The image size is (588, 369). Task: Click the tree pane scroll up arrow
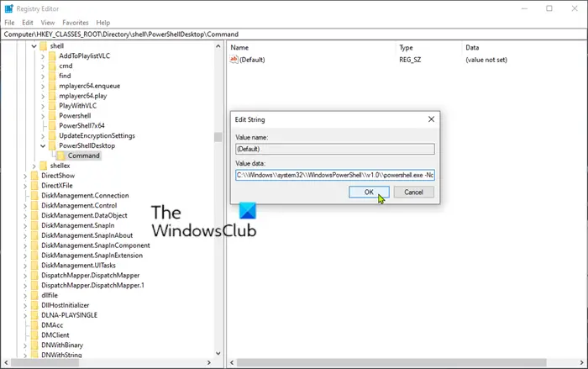218,46
